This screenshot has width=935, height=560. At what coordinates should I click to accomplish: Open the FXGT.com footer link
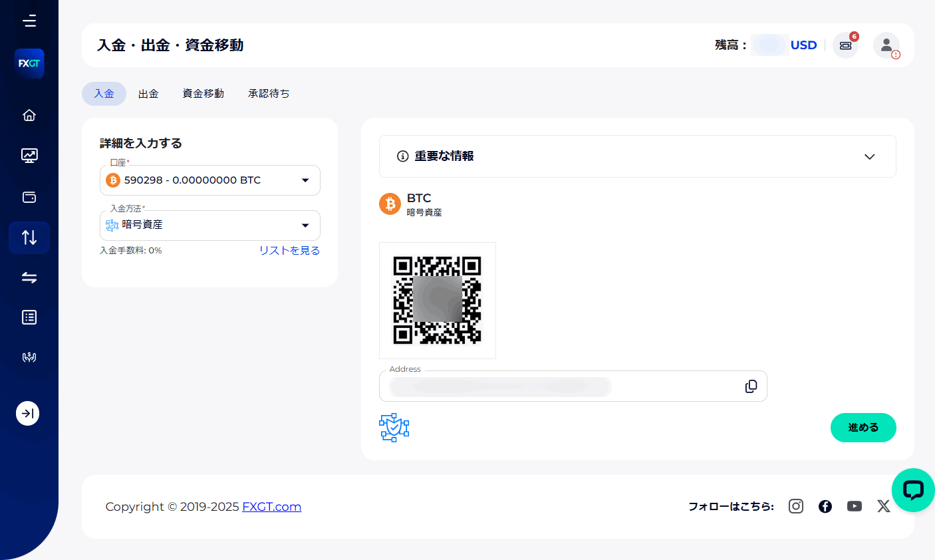coord(271,507)
